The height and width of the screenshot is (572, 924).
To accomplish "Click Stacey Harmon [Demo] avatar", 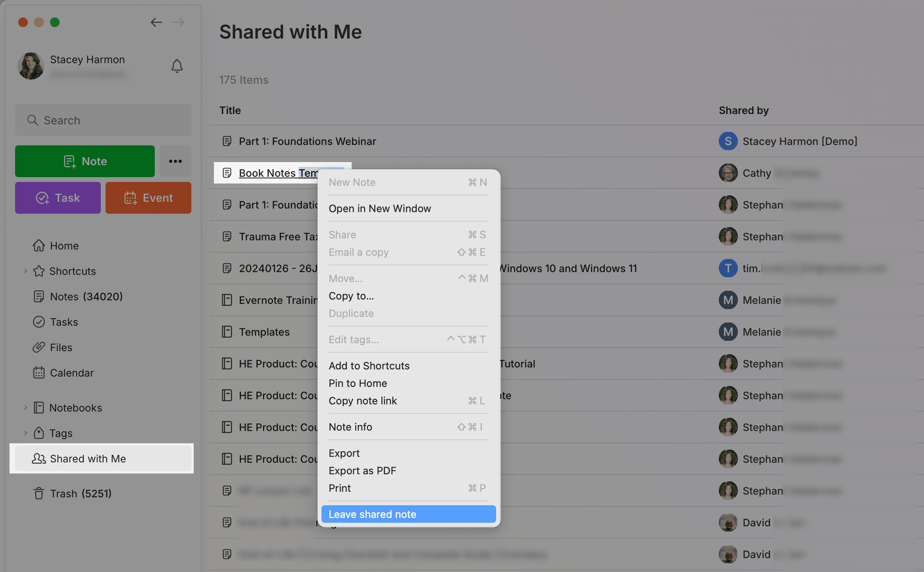I will 728,141.
